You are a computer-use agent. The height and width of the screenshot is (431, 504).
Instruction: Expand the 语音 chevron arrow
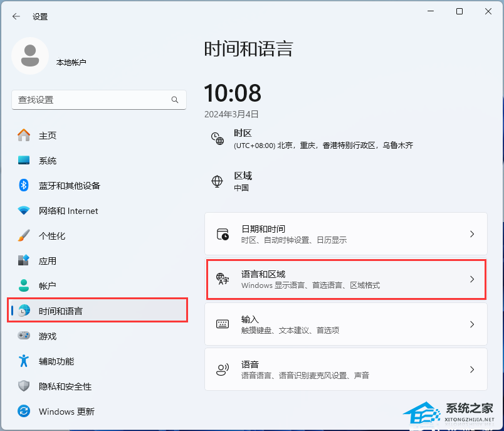click(x=472, y=370)
